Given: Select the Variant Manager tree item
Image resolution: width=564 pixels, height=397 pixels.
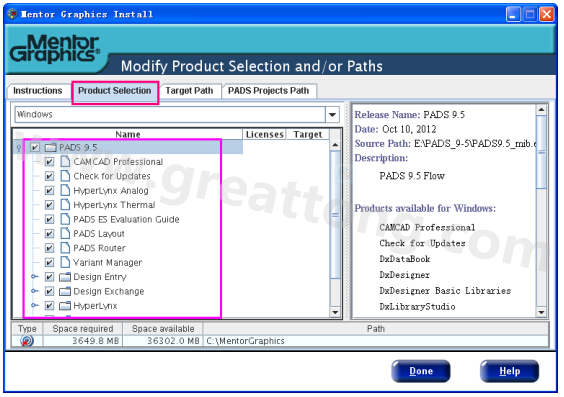Looking at the screenshot, I should (108, 263).
